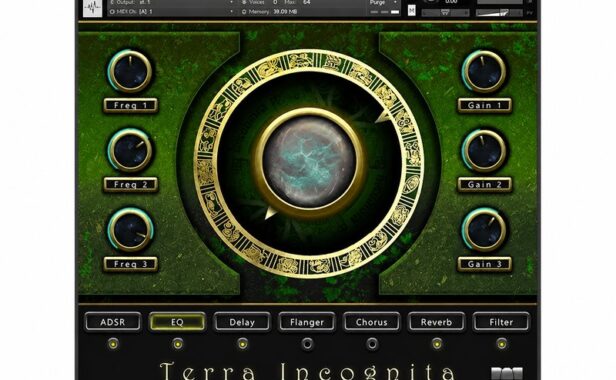Screen dimensions: 616x380
Task: Click the Gain 1 knob
Action: [484, 72]
